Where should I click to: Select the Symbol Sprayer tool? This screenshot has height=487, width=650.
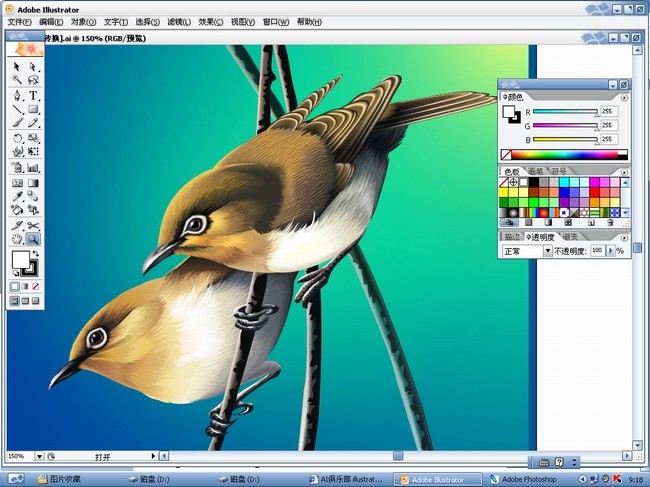click(x=17, y=168)
